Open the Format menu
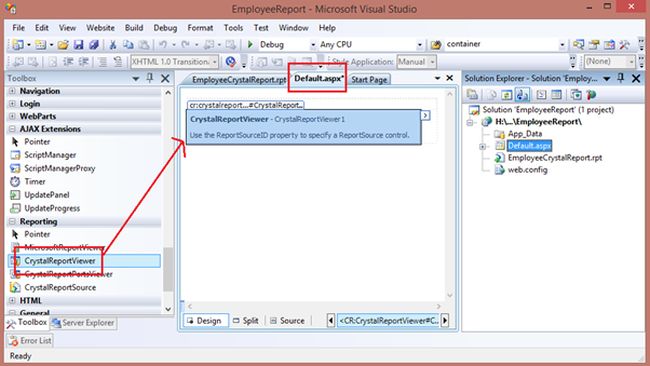The width and height of the screenshot is (650, 366). pyautogui.click(x=200, y=28)
